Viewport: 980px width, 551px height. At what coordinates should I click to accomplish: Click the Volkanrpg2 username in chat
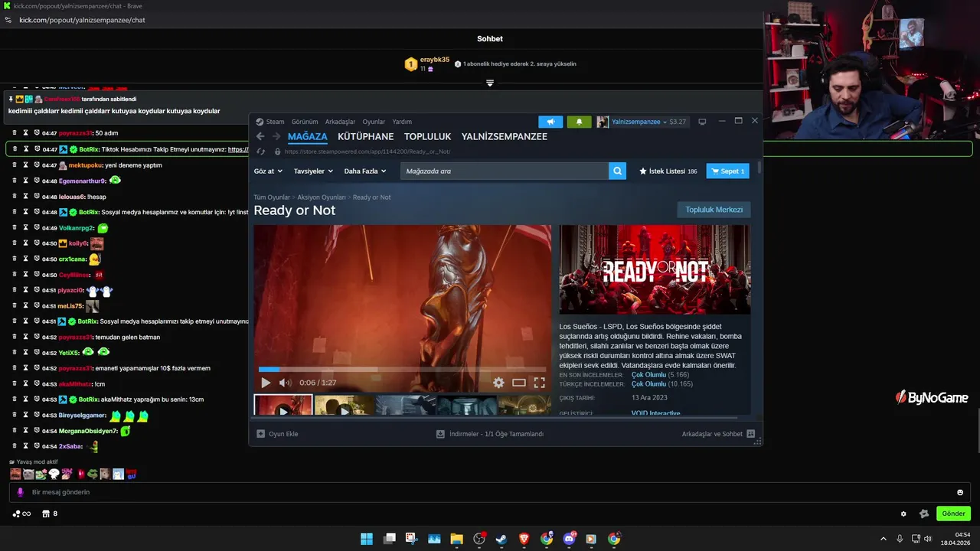76,228
